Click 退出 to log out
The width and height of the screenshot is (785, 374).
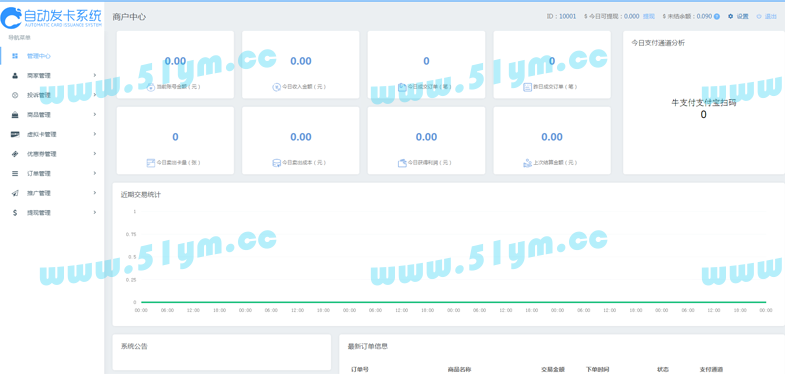pos(770,17)
